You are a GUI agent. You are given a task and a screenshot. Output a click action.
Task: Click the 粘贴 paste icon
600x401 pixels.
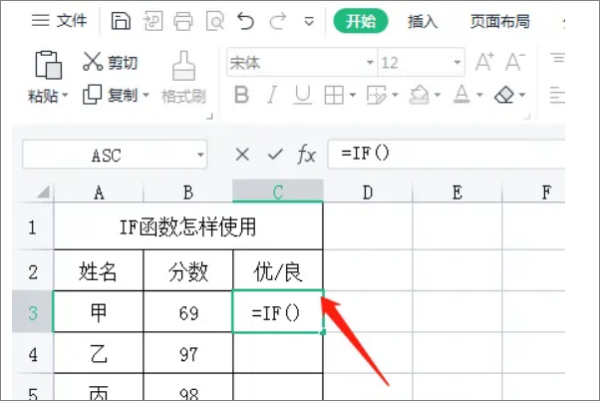pos(48,65)
